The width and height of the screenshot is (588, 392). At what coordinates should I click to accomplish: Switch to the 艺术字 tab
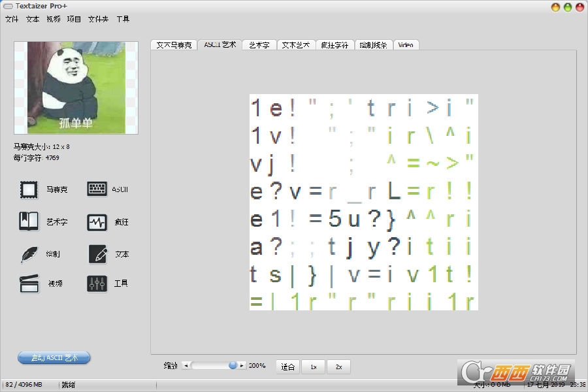259,45
